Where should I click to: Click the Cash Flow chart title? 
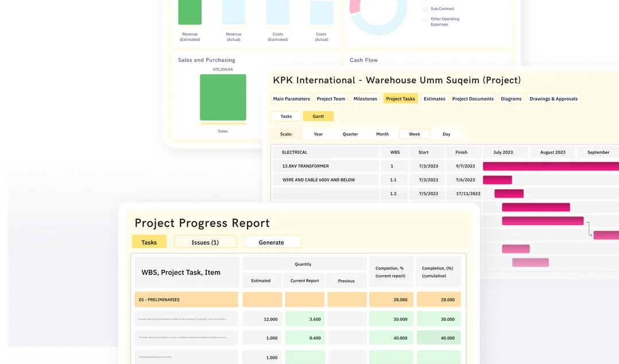tap(363, 60)
